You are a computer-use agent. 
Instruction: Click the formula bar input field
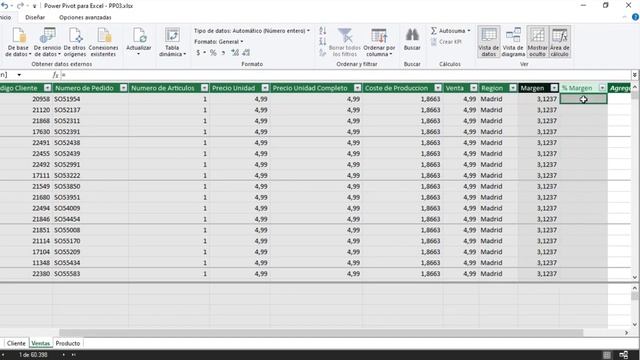pyautogui.click(x=345, y=75)
